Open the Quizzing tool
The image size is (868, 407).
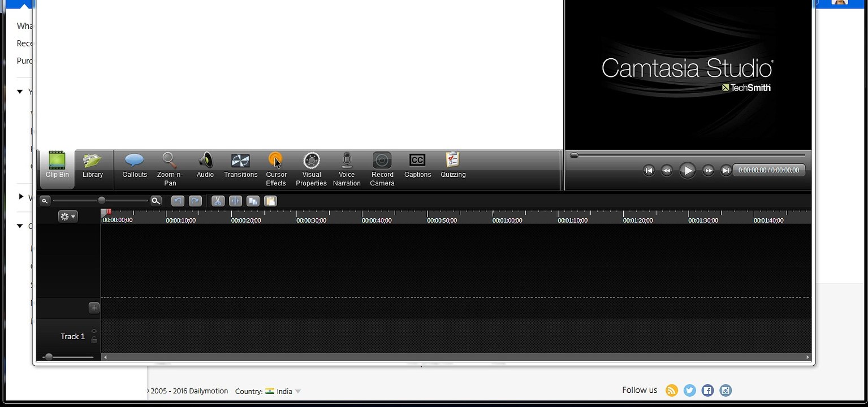click(x=453, y=166)
